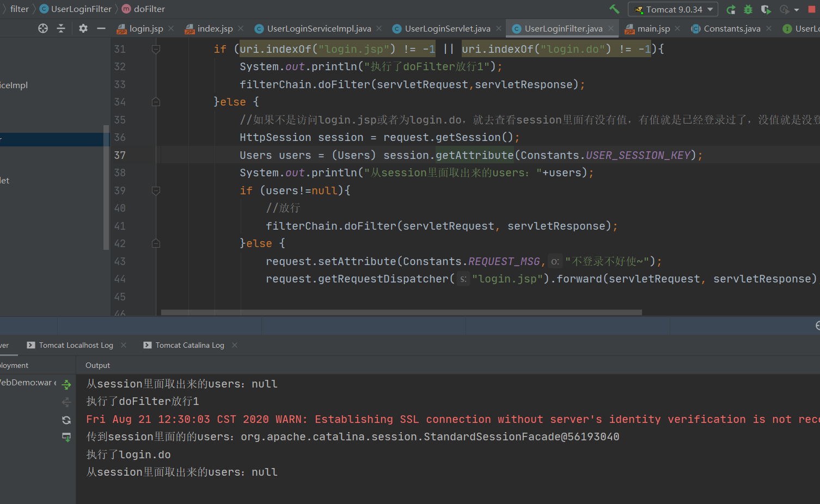Click the Output panel header

97,365
